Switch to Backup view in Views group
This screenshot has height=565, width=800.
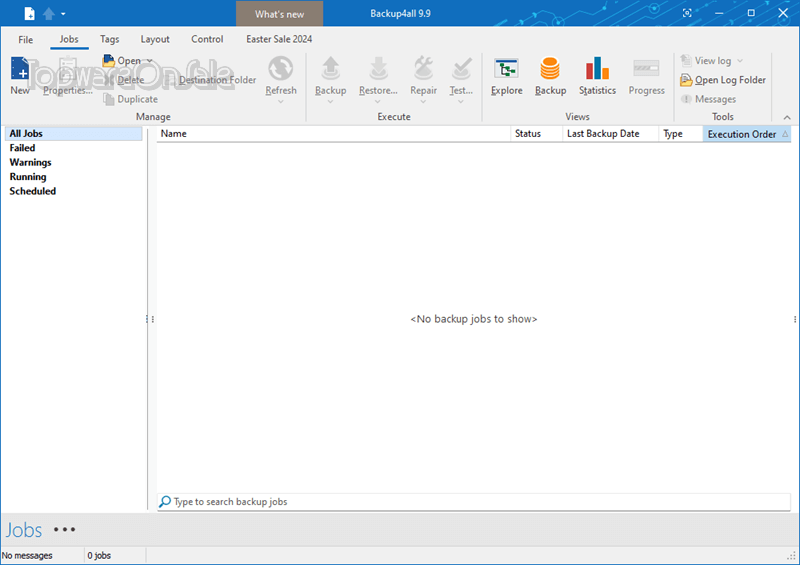(x=551, y=76)
